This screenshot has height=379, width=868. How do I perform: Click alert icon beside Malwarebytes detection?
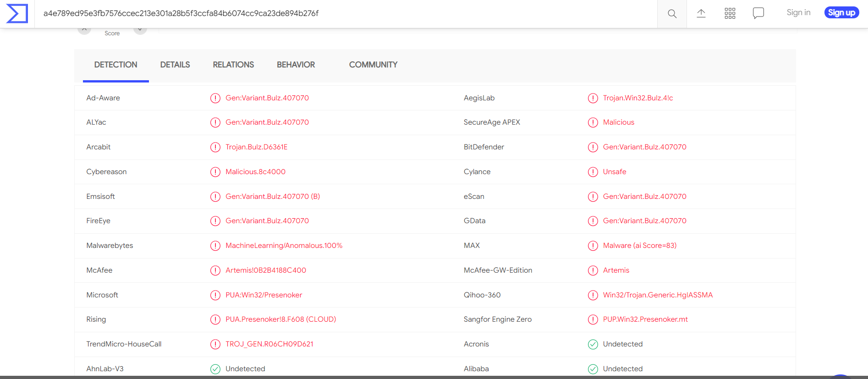[x=215, y=246]
